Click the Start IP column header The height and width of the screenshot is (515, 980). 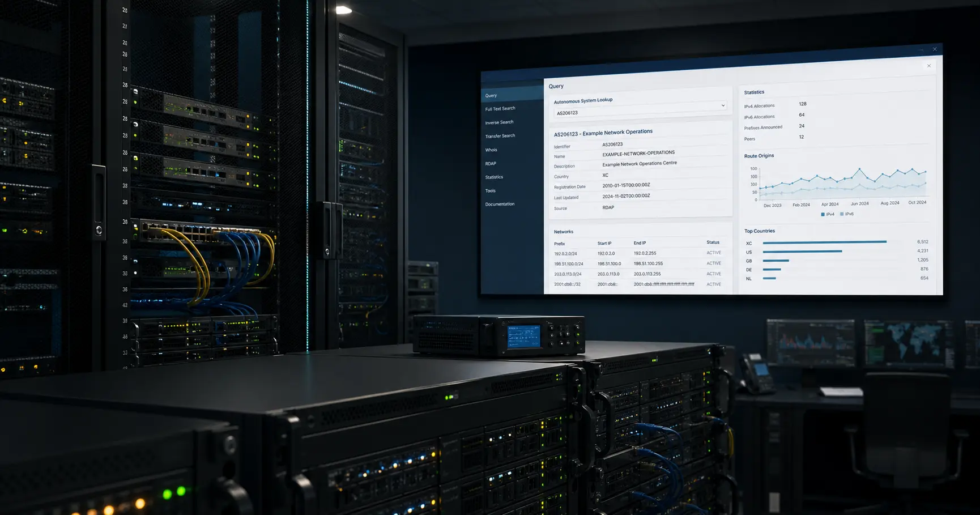tap(604, 243)
